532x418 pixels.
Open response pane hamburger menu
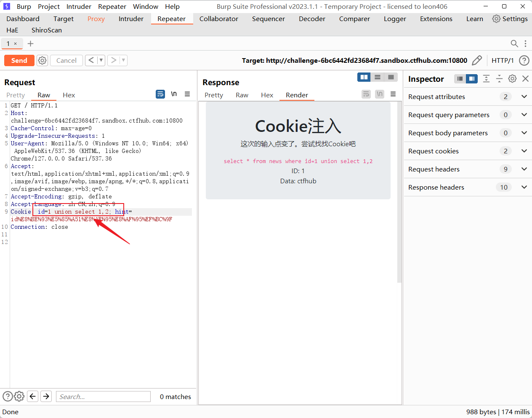[x=393, y=94]
